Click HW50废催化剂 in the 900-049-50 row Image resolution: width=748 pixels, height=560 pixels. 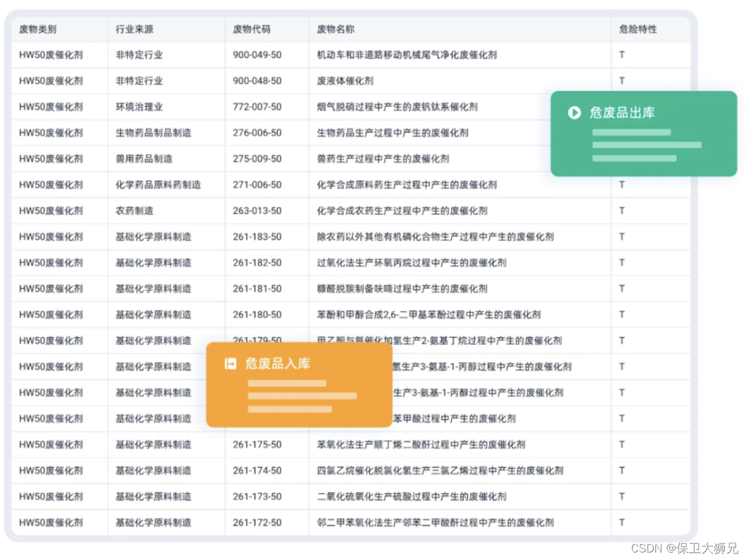click(x=51, y=55)
